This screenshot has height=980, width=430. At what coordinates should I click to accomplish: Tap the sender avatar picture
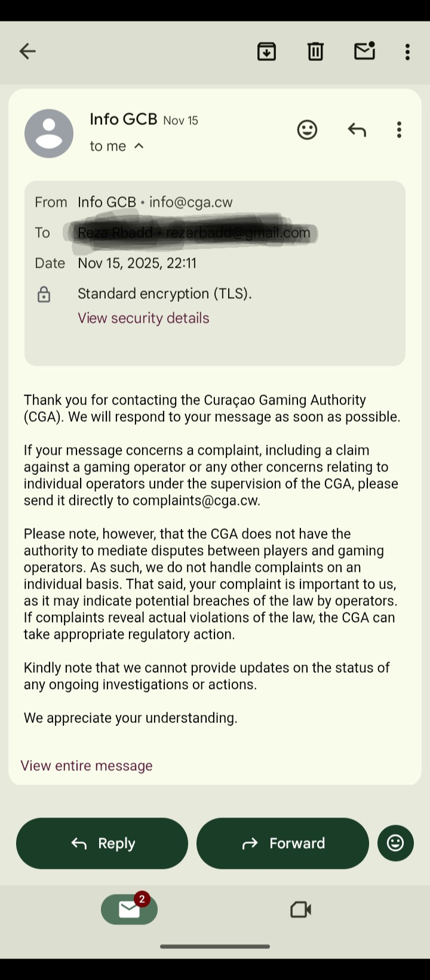49,133
